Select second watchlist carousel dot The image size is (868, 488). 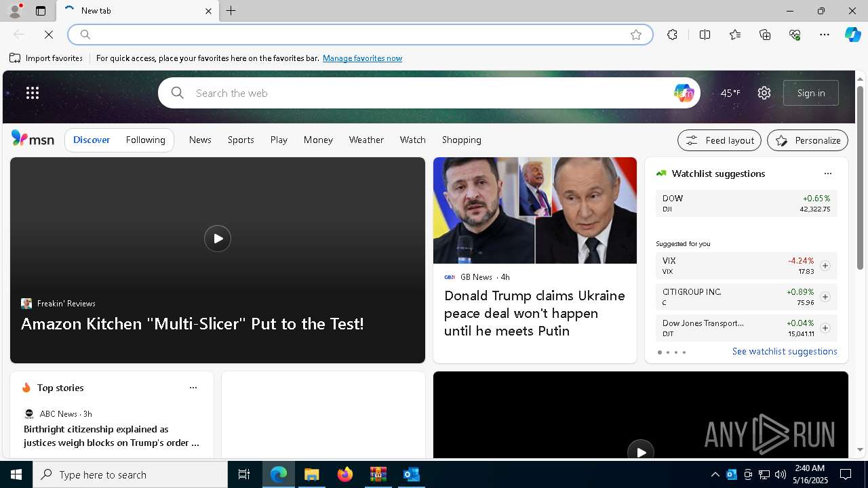pyautogui.click(x=668, y=352)
